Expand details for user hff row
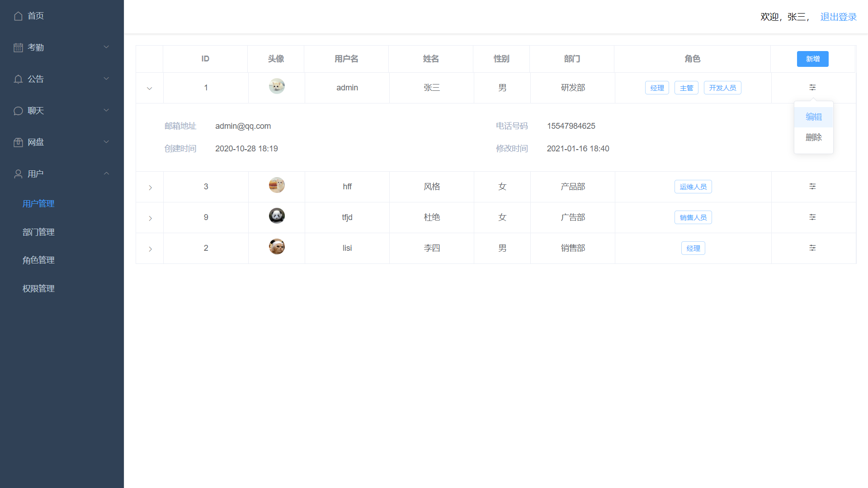 click(x=150, y=188)
